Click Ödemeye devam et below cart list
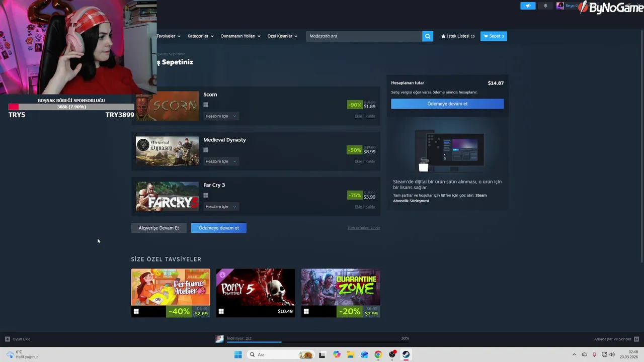 pyautogui.click(x=219, y=228)
